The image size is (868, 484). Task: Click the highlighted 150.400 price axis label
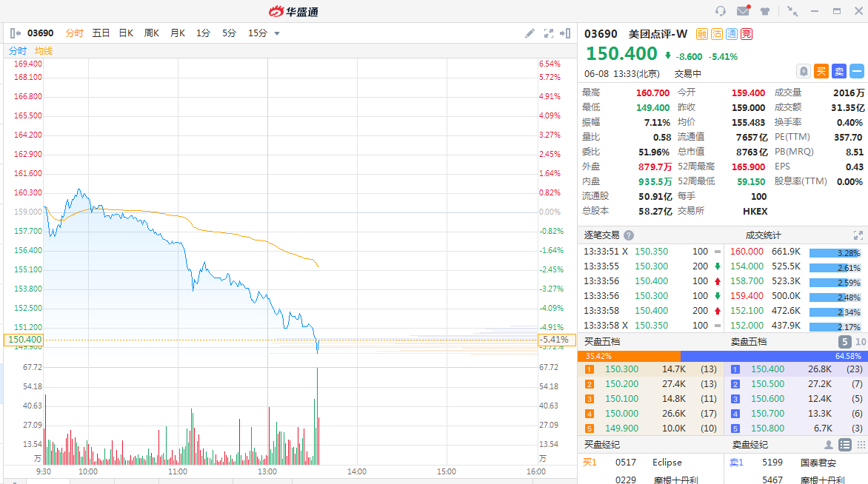24,340
